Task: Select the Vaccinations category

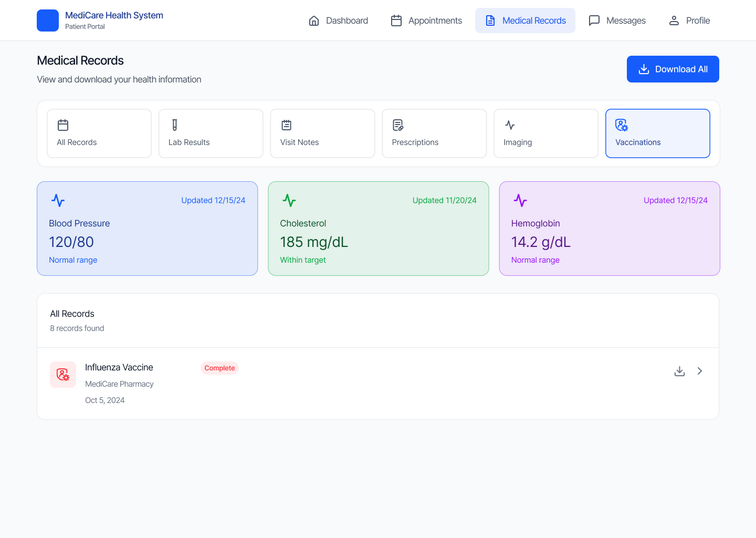Action: pyautogui.click(x=657, y=133)
